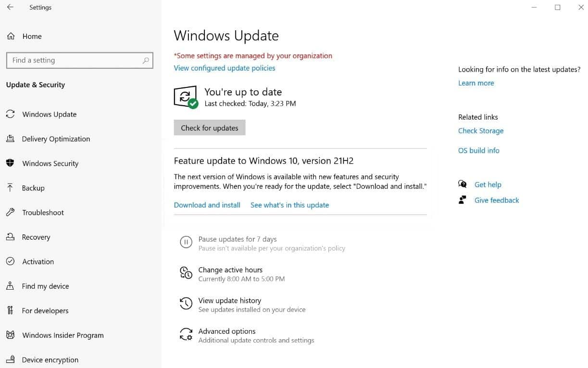Click Pause updates for 7 days option

pos(263,244)
